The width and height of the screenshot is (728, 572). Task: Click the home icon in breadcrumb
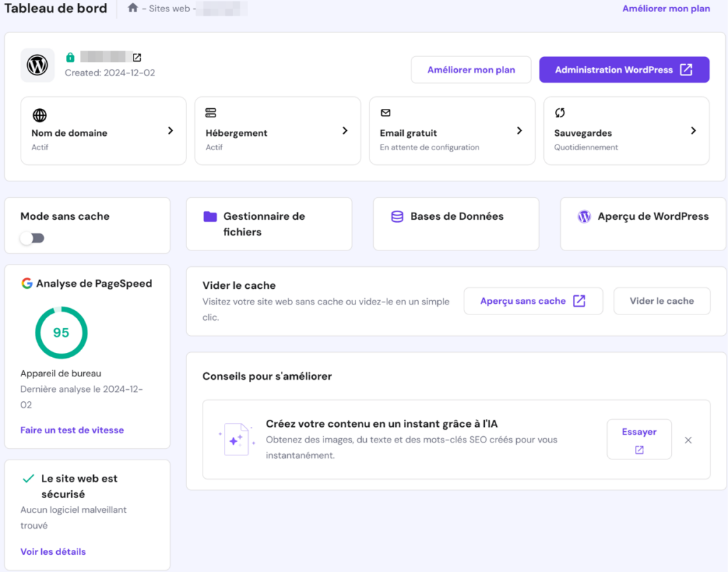132,9
